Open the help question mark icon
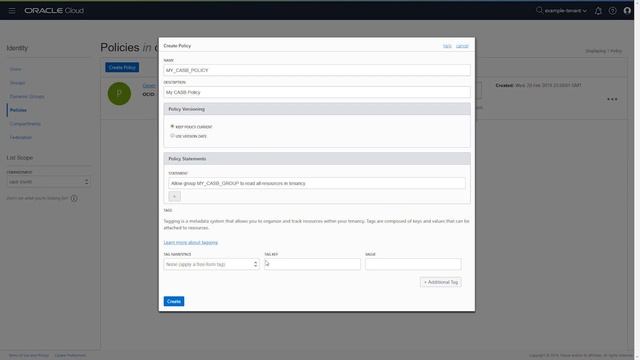Image resolution: width=640 pixels, height=360 pixels. click(613, 11)
